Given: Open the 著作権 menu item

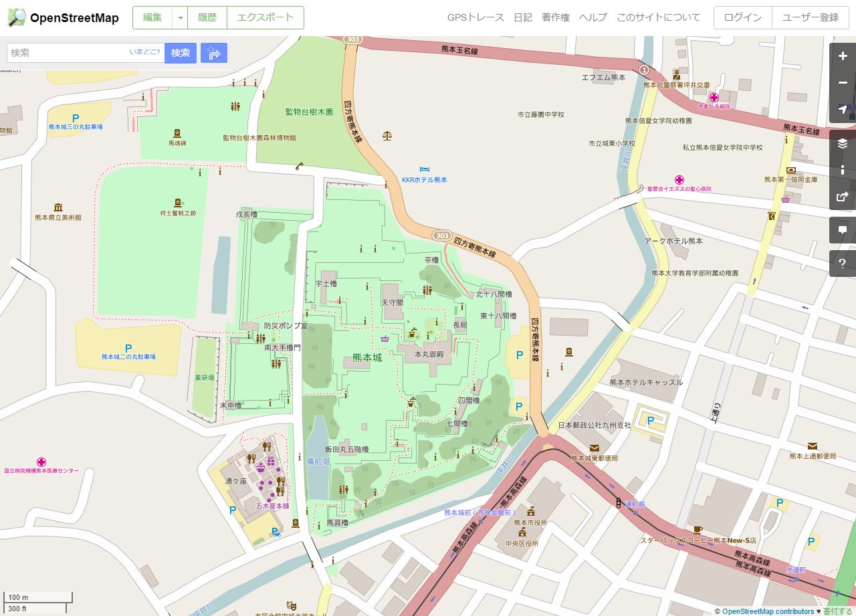Looking at the screenshot, I should coord(556,17).
